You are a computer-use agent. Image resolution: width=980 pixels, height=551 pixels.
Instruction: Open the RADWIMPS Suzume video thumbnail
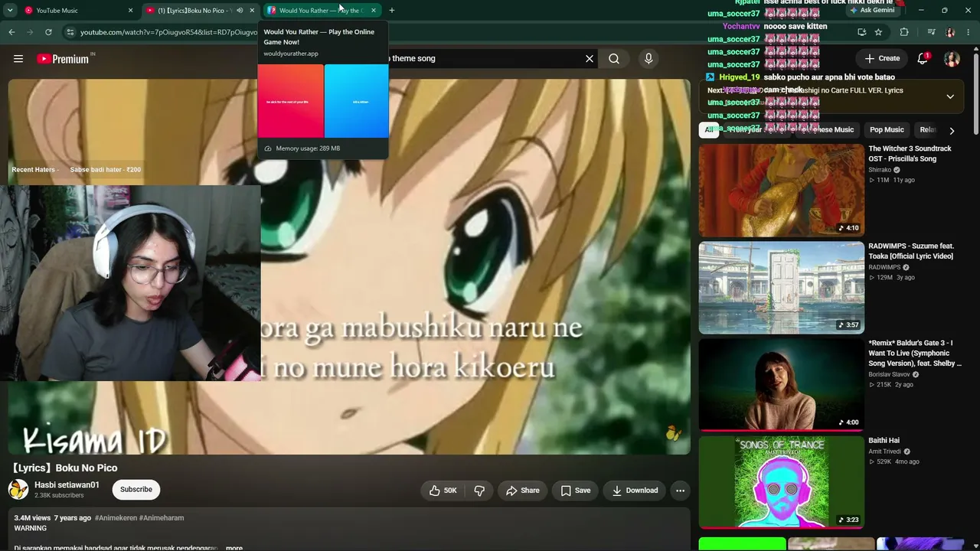781,288
